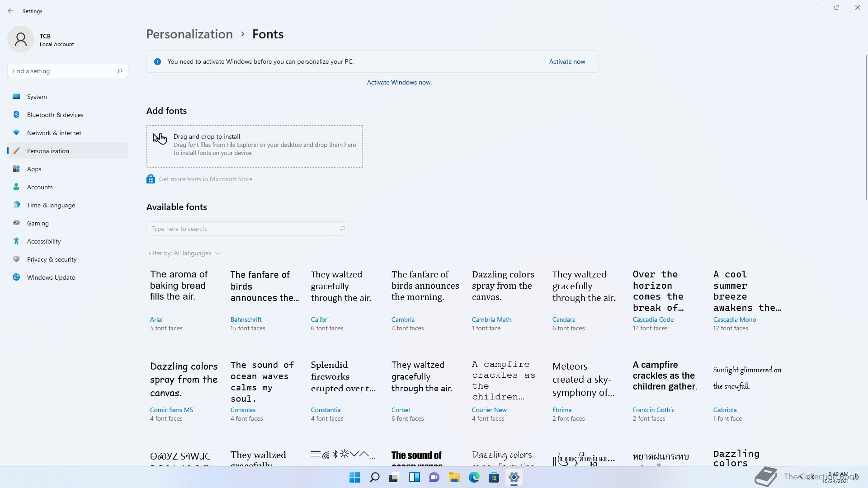Click the drag and drop install area
The image size is (868, 488).
(255, 146)
